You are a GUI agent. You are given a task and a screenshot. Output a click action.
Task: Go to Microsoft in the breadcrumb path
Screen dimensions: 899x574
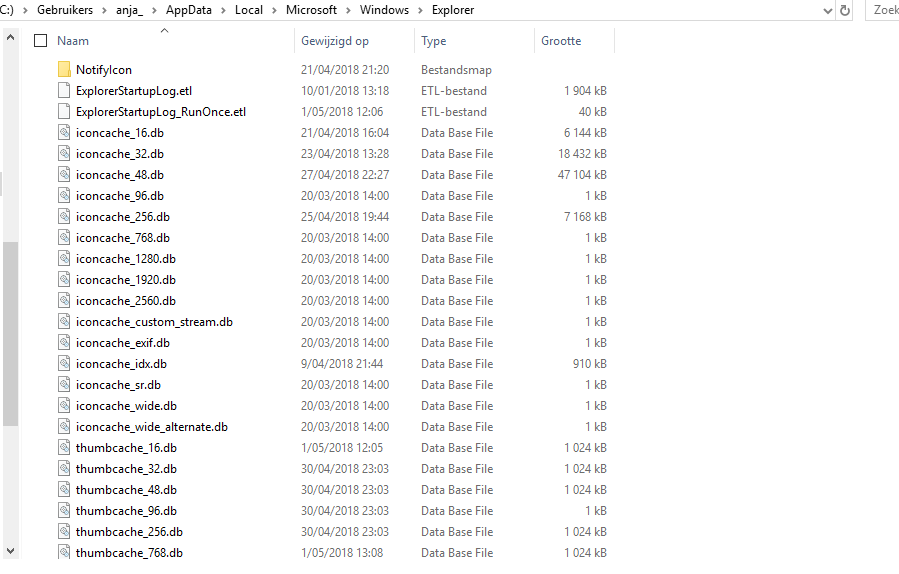[x=311, y=10]
